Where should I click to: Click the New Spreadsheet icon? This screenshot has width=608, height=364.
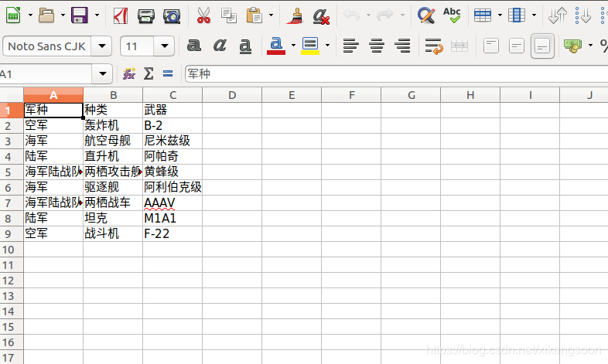pyautogui.click(x=13, y=15)
